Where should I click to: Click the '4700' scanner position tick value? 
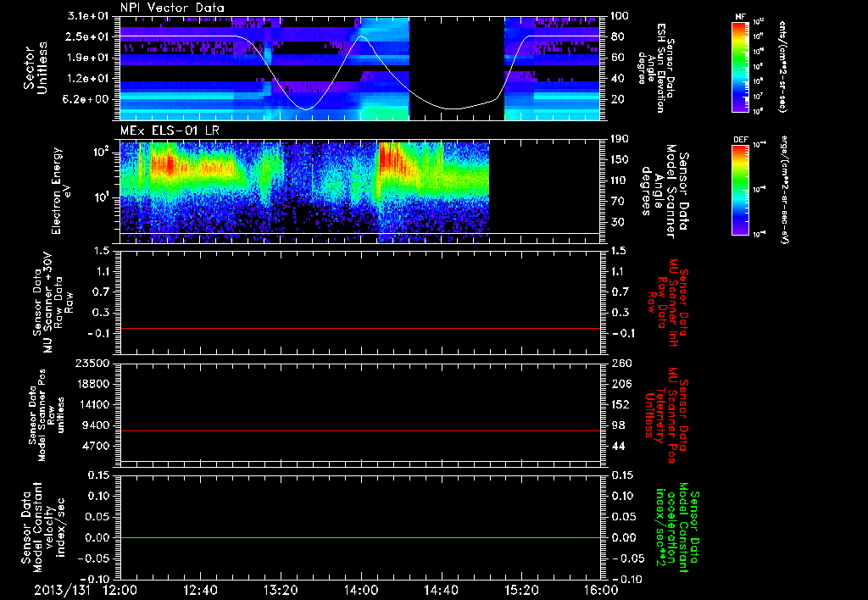click(x=97, y=446)
